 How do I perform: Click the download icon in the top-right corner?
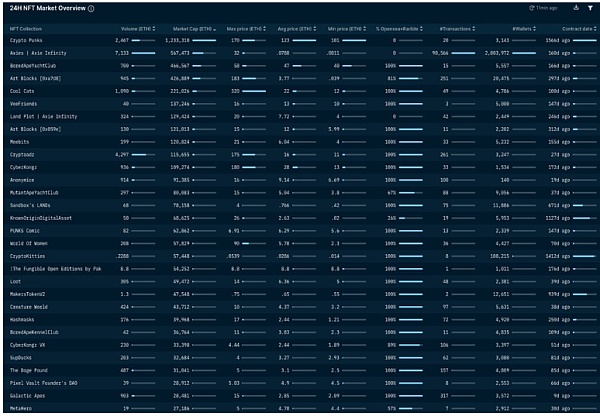[x=576, y=8]
